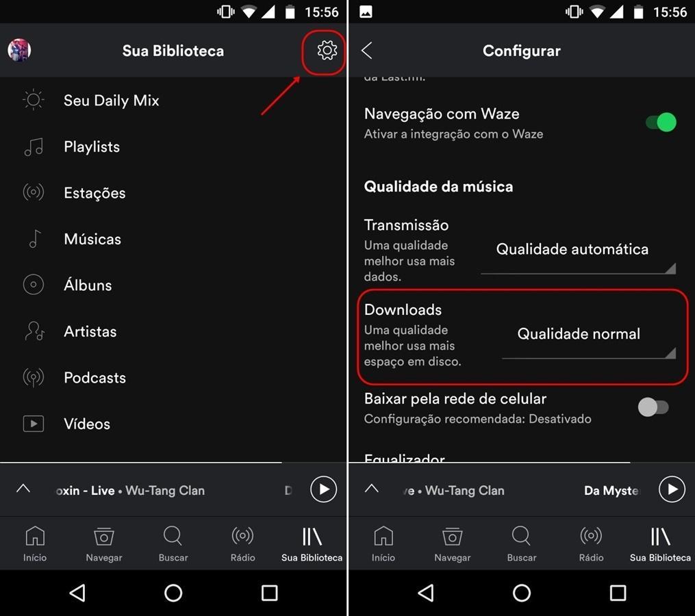Open the Playlists entry
Screen dimensions: 695x616
173,146
